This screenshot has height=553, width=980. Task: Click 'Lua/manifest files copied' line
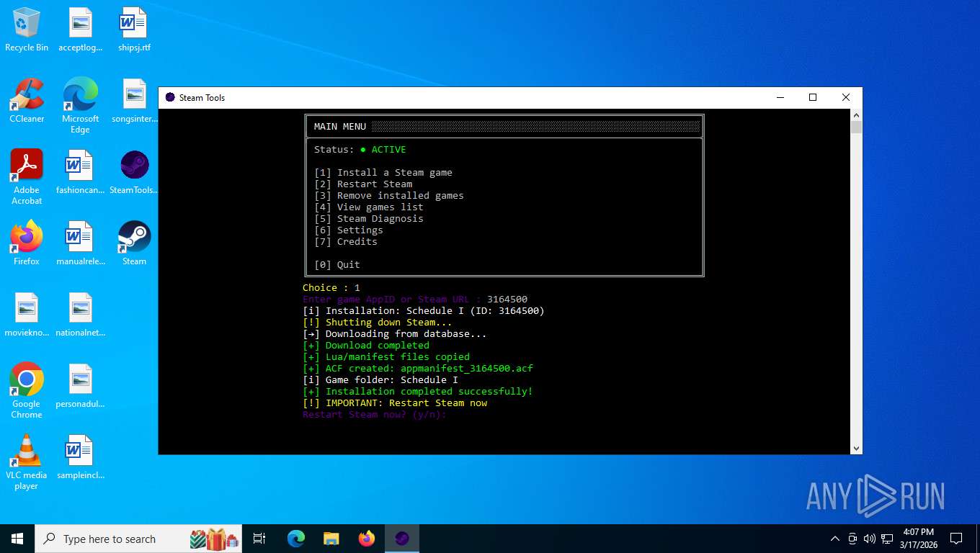tap(386, 356)
